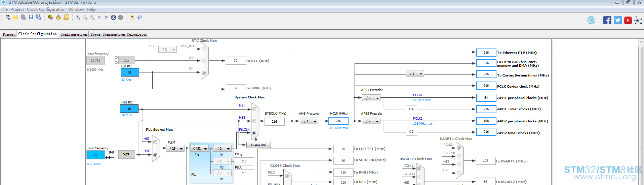Select PCLK2 in USART1 Clock Mux

tap(459, 148)
